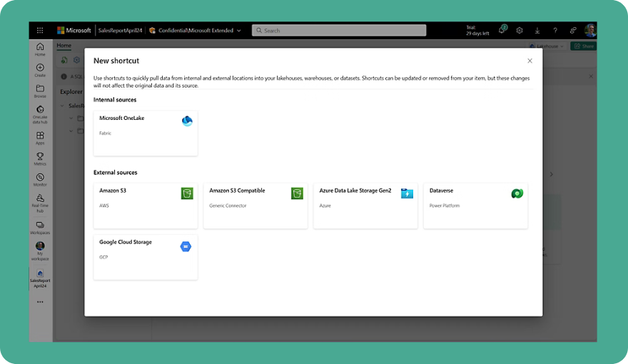Open Apps in the left sidebar
This screenshot has height=364, width=628.
coord(40,138)
